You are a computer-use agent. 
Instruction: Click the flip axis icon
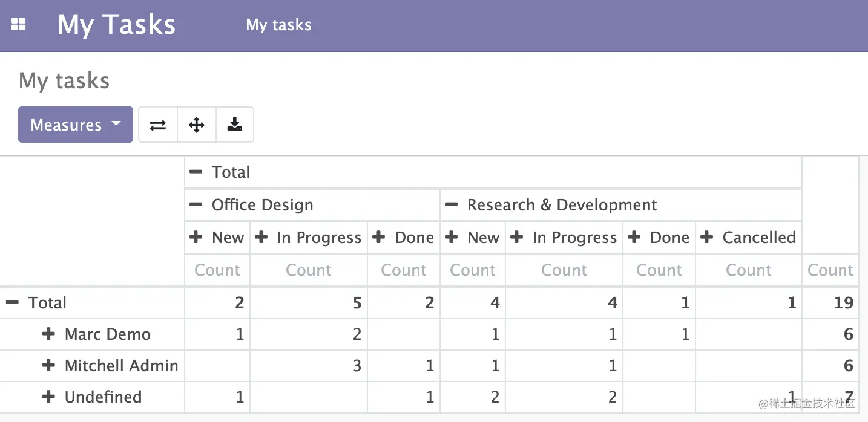[158, 125]
